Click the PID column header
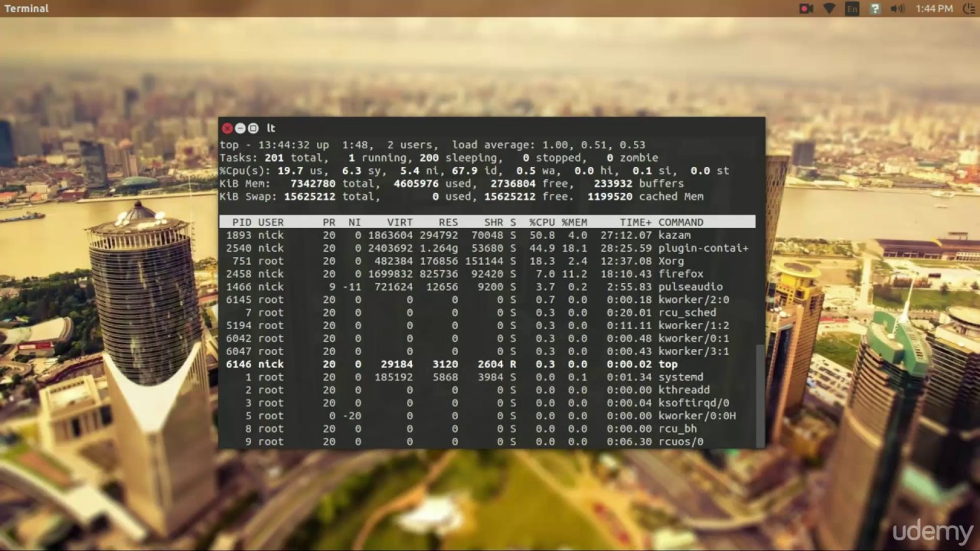 (242, 222)
